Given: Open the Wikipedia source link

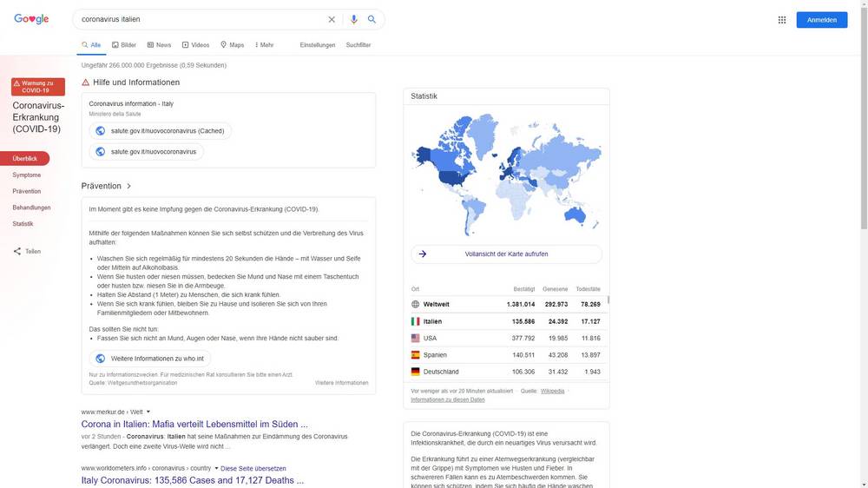Looking at the screenshot, I should (552, 391).
